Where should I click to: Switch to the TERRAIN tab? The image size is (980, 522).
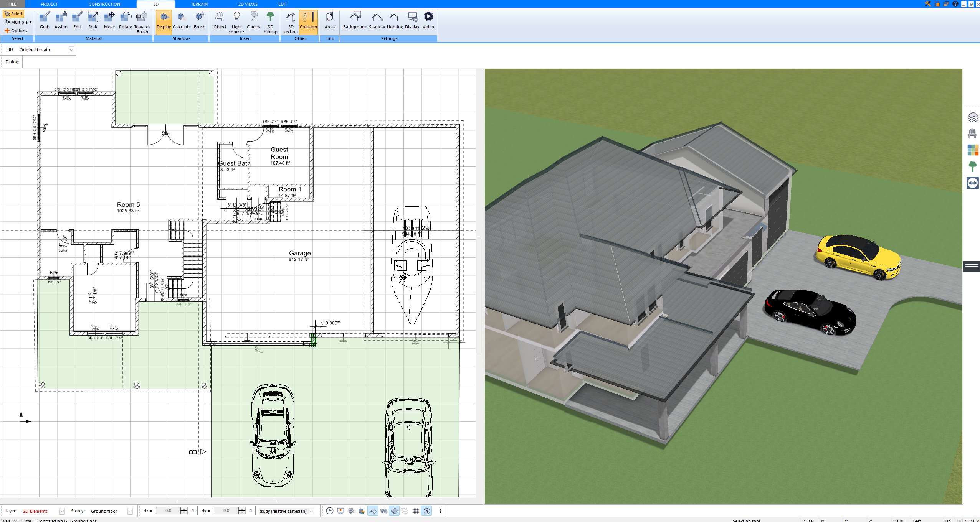(x=199, y=4)
